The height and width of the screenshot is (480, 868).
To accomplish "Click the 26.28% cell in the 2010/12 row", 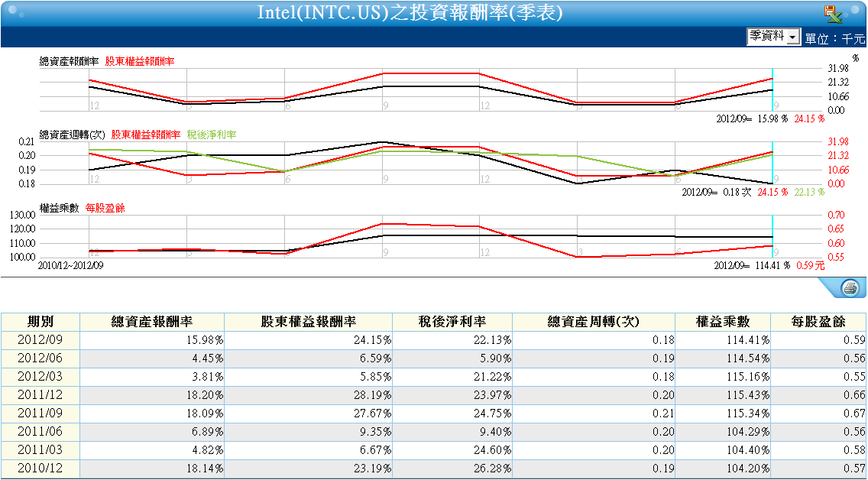I will [x=452, y=469].
